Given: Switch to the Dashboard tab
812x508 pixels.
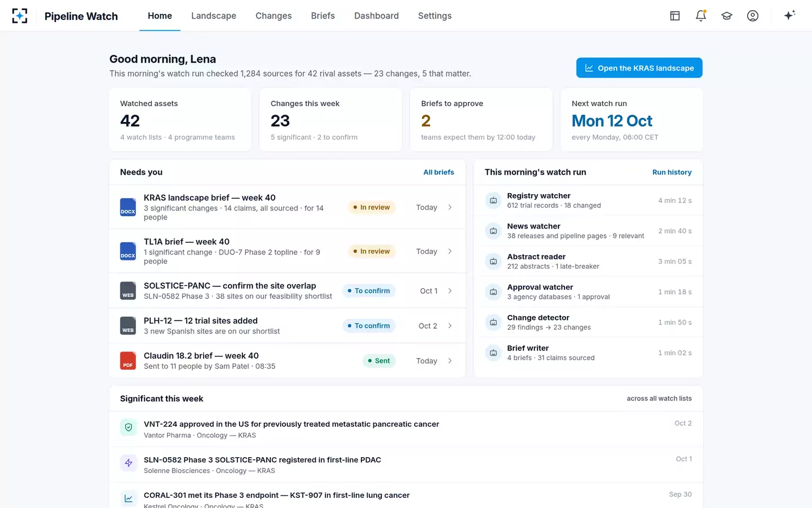Looking at the screenshot, I should coord(377,16).
